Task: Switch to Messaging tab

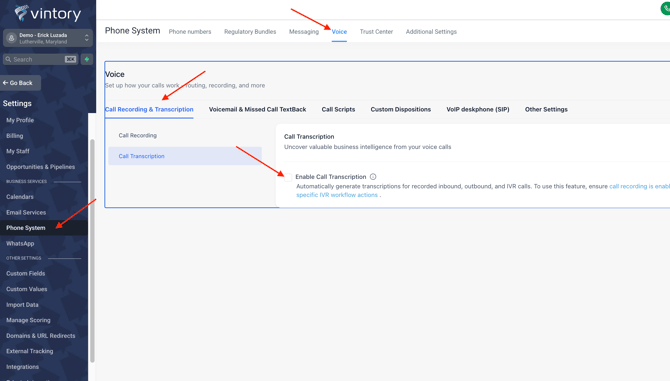Action: (x=304, y=32)
